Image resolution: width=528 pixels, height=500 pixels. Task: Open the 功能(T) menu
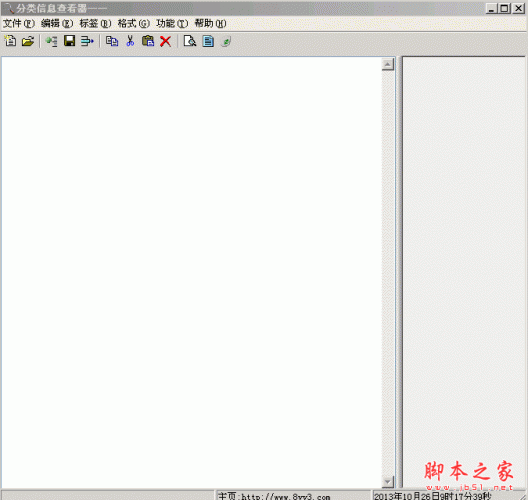172,23
